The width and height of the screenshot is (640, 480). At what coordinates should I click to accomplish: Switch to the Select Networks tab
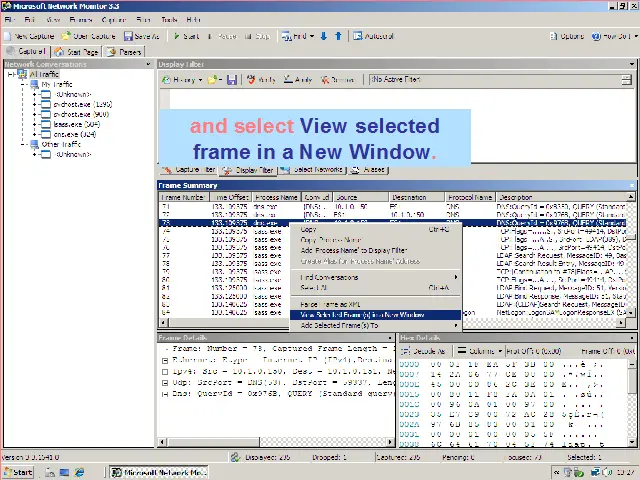point(312,170)
